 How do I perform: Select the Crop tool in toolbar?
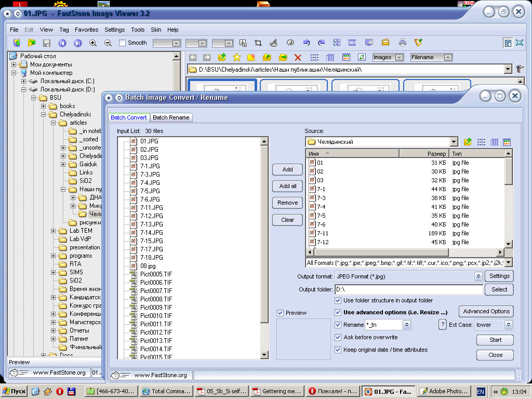258,43
